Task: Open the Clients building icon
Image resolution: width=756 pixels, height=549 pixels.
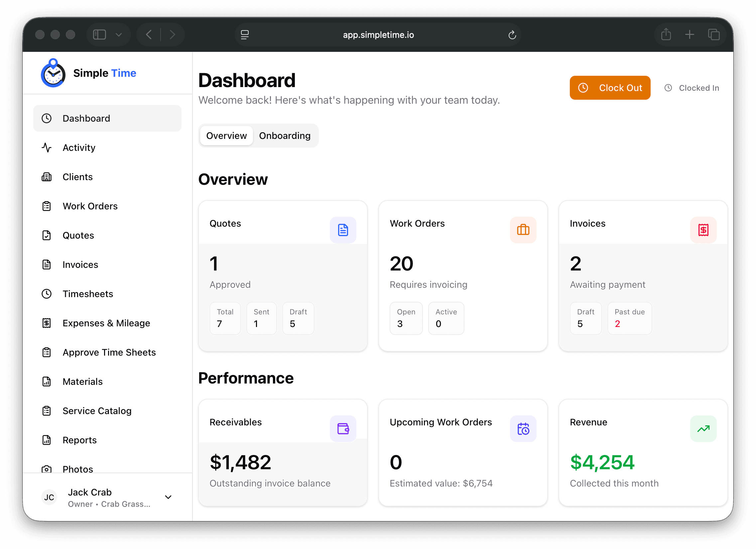Action: (x=47, y=177)
